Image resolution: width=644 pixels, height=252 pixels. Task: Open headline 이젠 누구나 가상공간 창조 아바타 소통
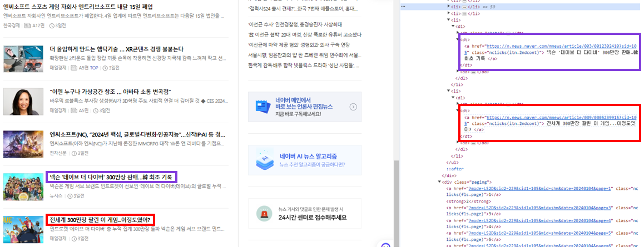coord(110,92)
